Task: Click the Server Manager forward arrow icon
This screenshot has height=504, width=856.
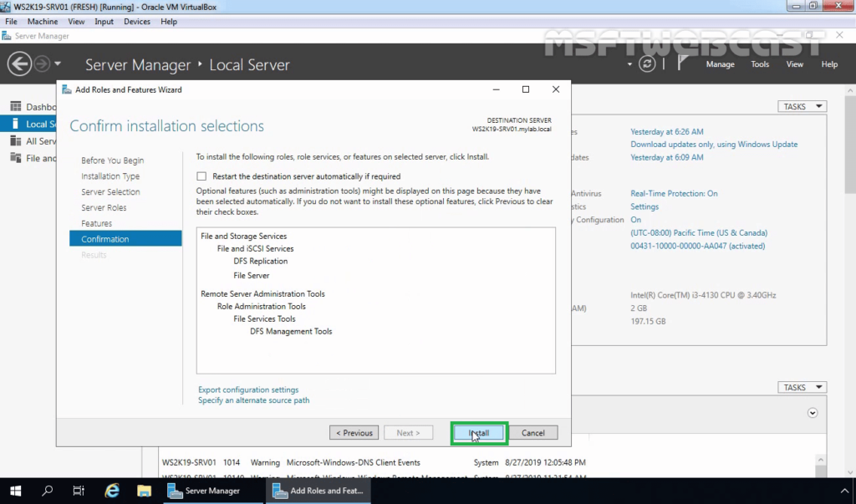Action: coord(42,64)
